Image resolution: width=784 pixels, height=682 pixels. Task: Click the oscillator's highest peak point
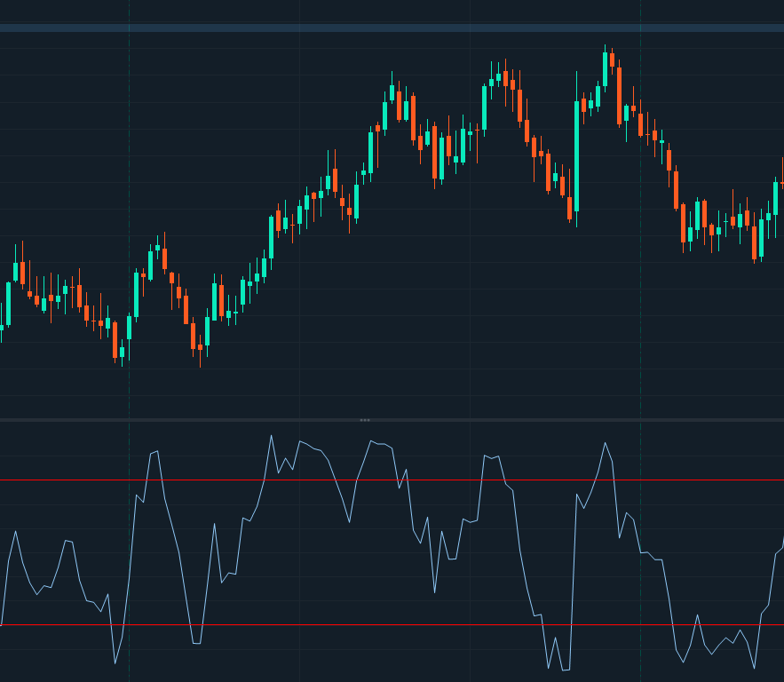pyautogui.click(x=271, y=435)
